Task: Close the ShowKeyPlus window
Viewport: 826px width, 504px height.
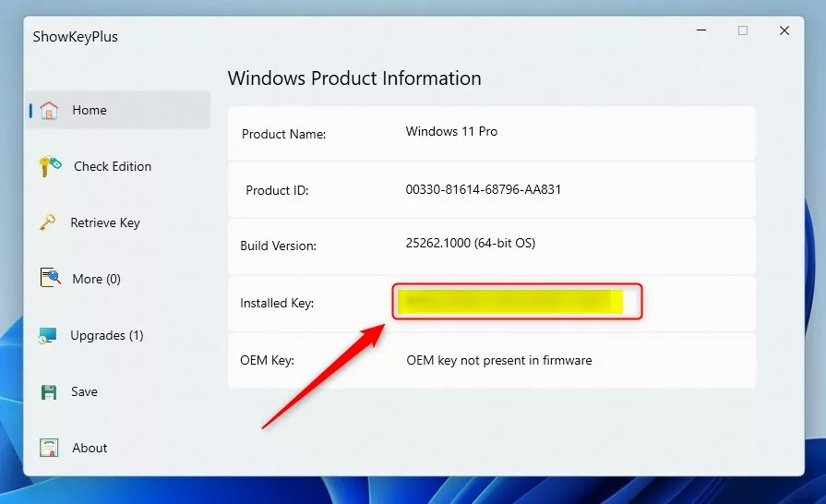Action: [x=784, y=30]
